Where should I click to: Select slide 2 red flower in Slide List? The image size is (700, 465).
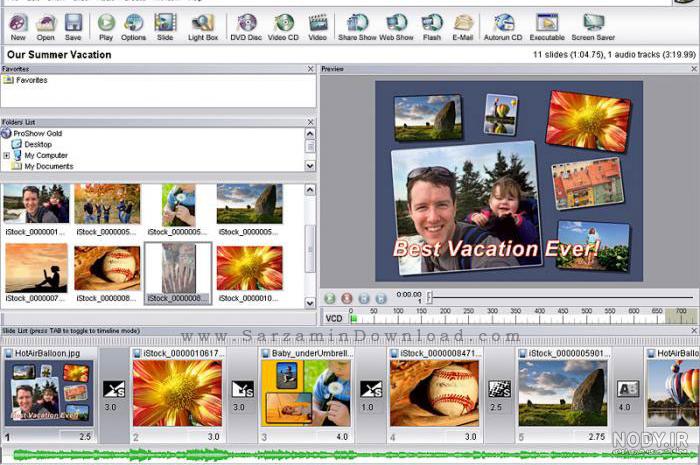tap(177, 393)
